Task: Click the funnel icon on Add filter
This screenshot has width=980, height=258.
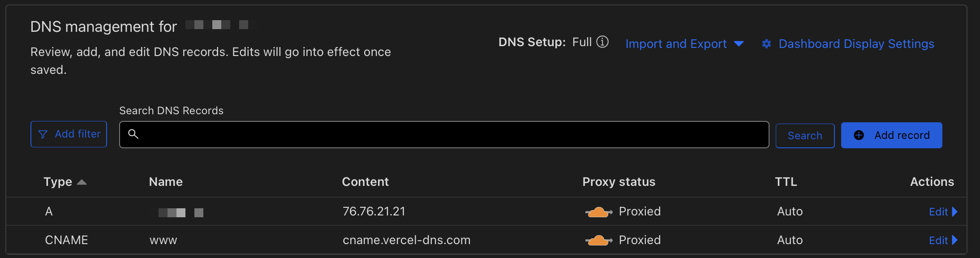Action: (x=43, y=134)
